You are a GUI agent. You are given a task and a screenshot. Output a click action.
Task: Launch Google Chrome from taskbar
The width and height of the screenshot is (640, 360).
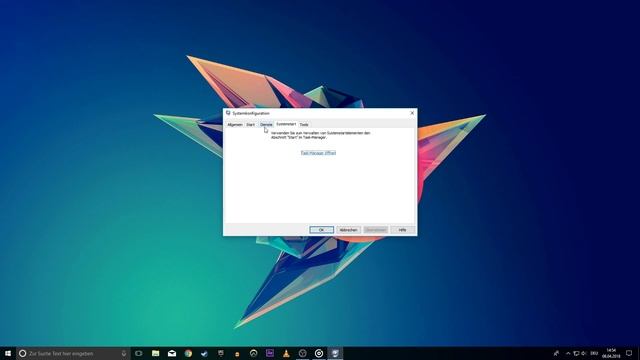[x=188, y=353]
